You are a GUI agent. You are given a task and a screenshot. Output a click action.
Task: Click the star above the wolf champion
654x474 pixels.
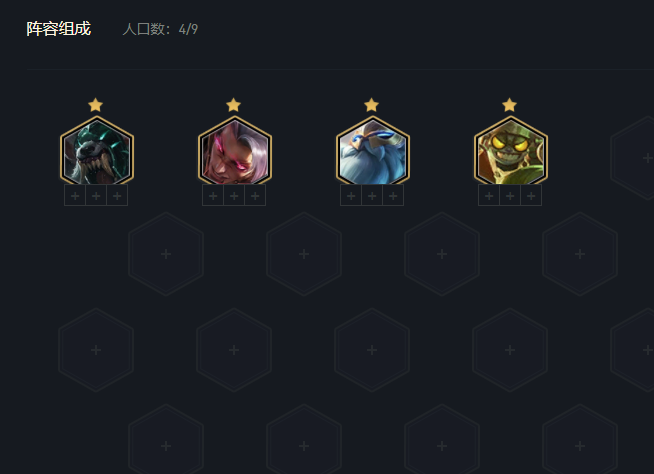(96, 105)
